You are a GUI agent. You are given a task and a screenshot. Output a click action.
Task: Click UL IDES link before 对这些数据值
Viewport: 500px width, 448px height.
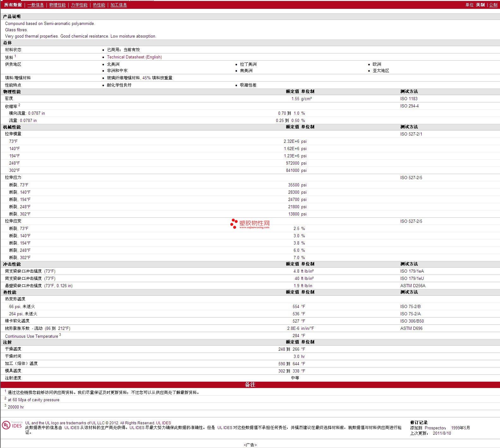(225, 427)
